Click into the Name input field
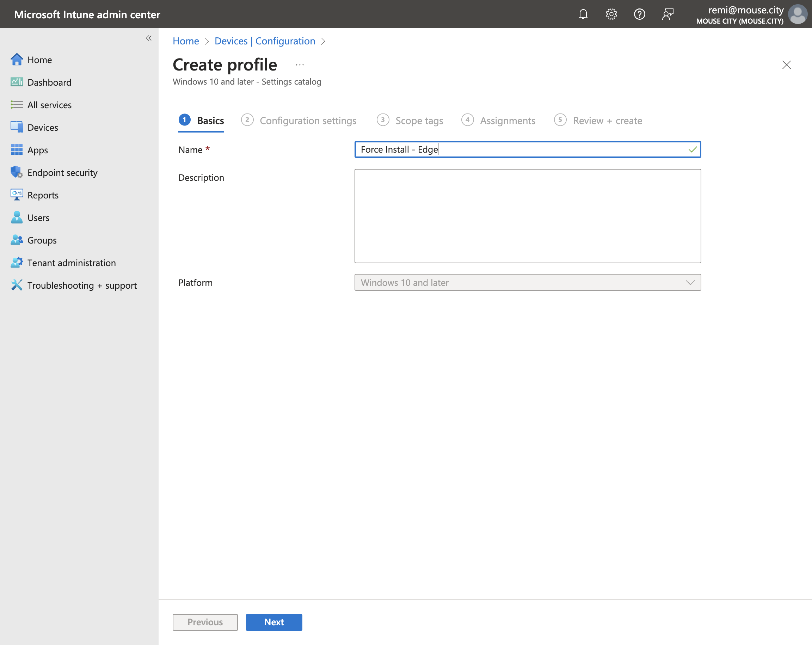Image resolution: width=812 pixels, height=645 pixels. click(528, 149)
